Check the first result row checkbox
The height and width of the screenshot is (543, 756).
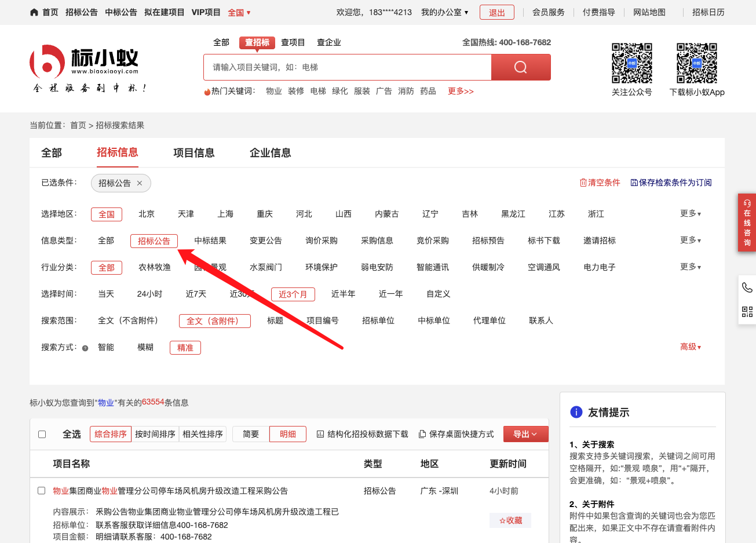(x=42, y=491)
